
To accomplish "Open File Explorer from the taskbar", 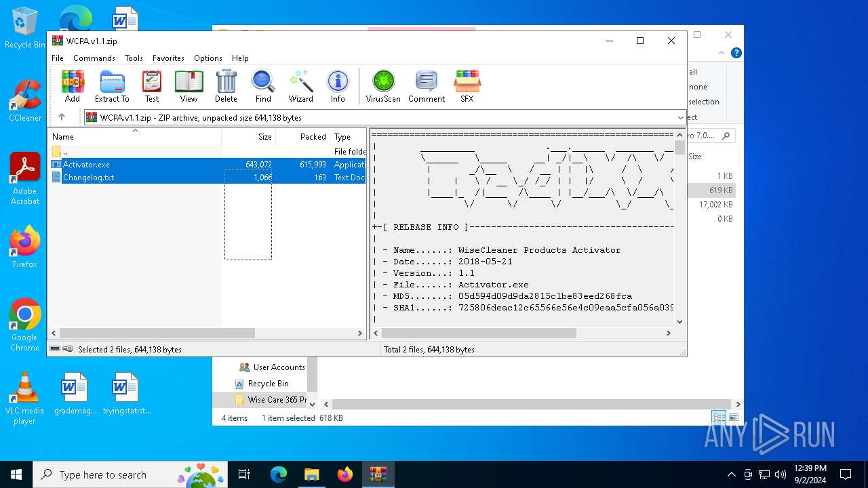I will coord(311,474).
